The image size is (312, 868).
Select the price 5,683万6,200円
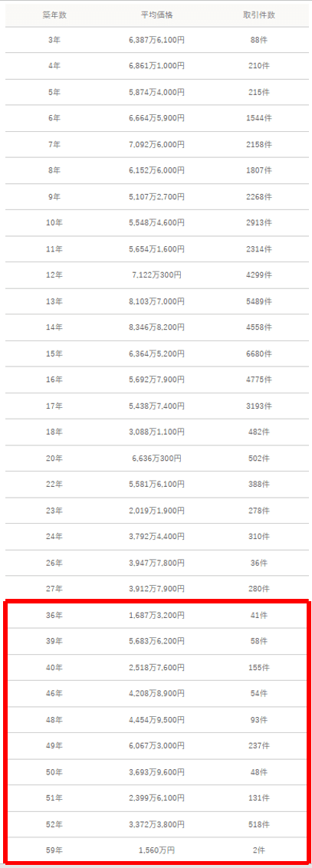coord(157,641)
